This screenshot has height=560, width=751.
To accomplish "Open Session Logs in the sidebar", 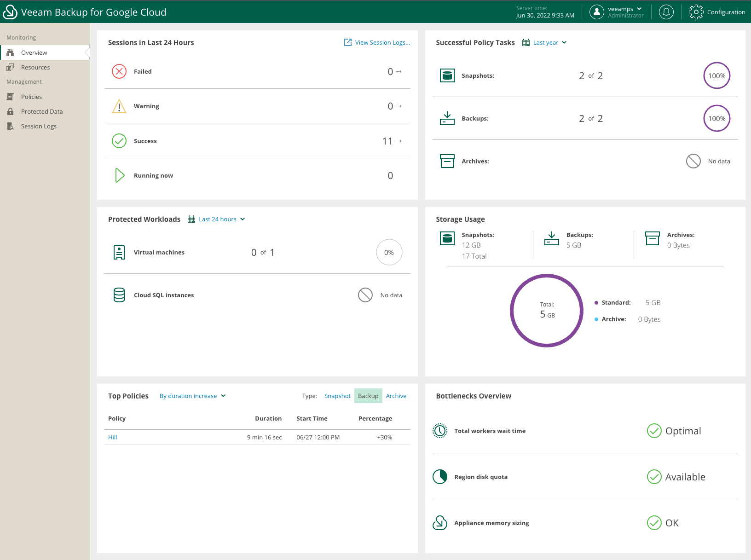I will pyautogui.click(x=45, y=126).
